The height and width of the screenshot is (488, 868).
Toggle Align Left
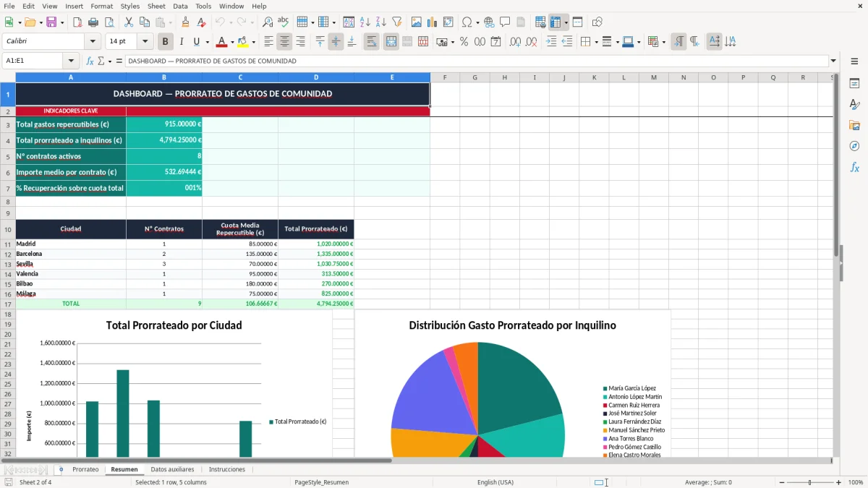[x=269, y=42]
